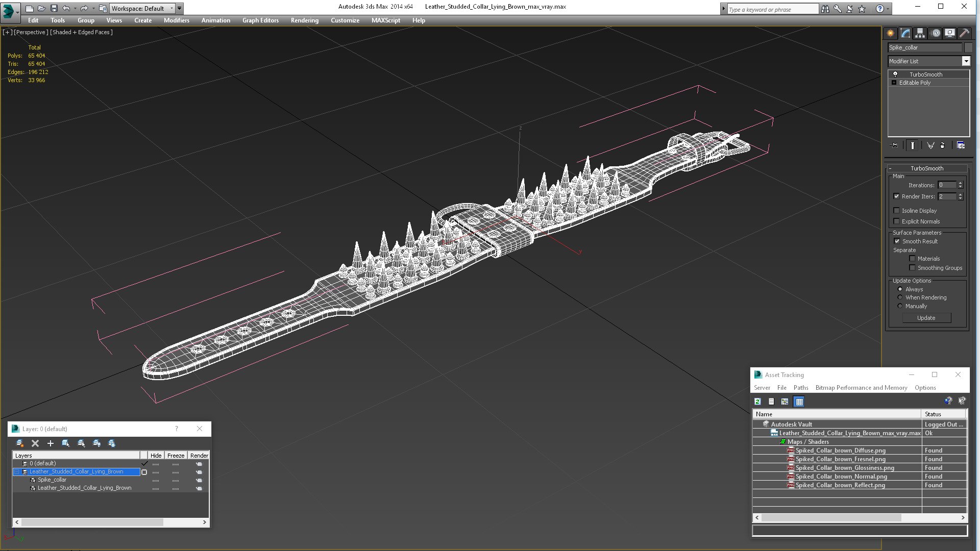Toggle TurboSmooth lightbulb on/off
The image size is (980, 551).
click(895, 74)
